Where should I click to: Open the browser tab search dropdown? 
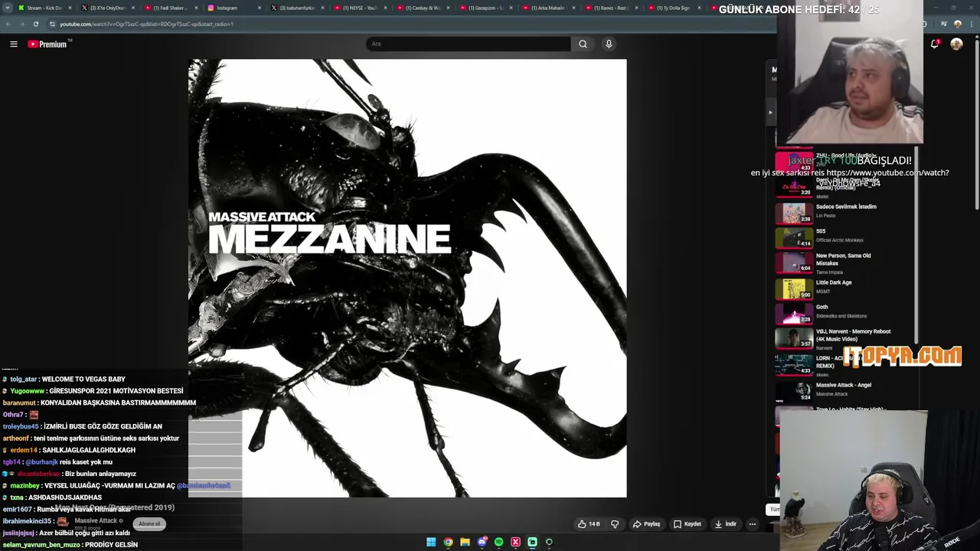8,8
